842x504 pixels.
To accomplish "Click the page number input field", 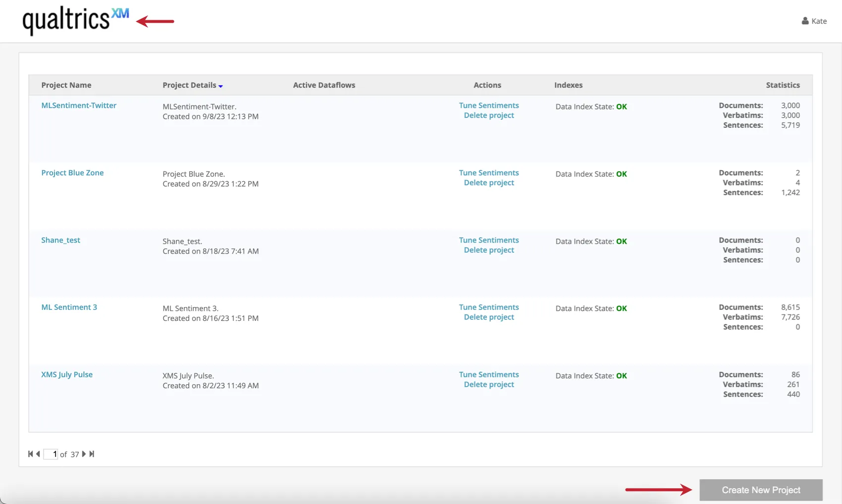I will (51, 454).
